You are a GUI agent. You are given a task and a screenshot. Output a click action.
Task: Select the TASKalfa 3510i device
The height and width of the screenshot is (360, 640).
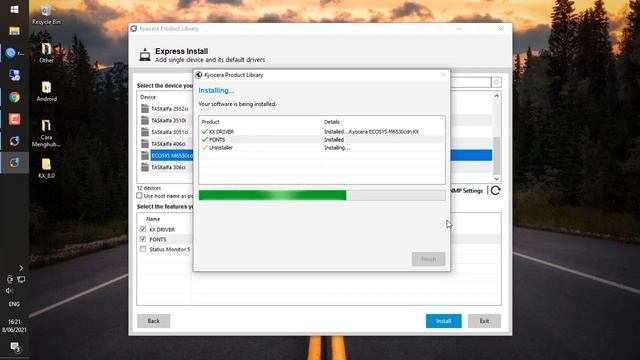click(x=169, y=120)
